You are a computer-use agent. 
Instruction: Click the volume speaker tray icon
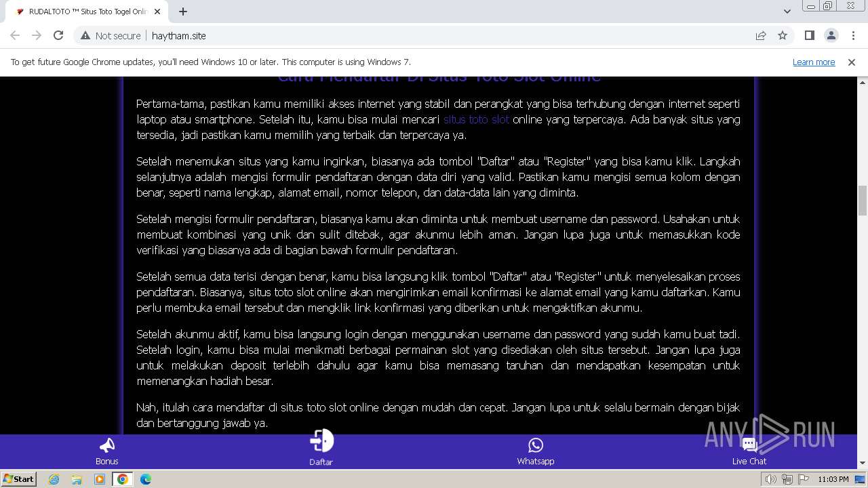pyautogui.click(x=772, y=479)
